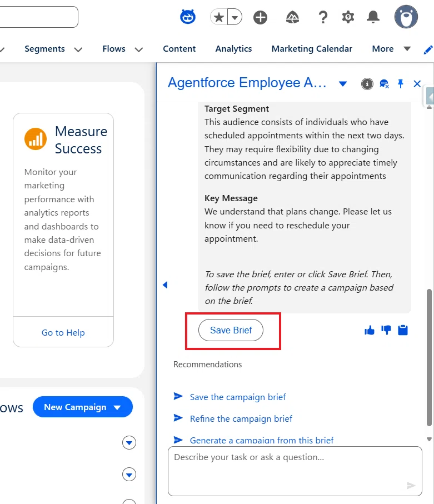Click the global actions plus icon
The width and height of the screenshot is (434, 504).
260,17
